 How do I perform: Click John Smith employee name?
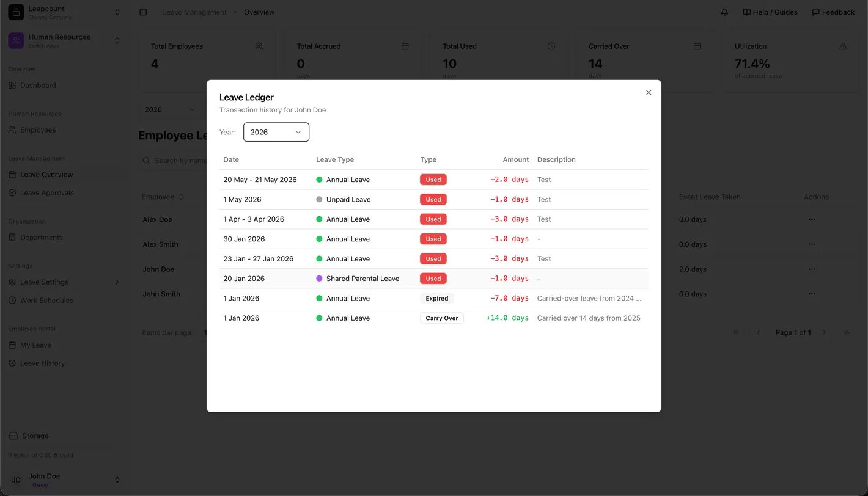[161, 294]
